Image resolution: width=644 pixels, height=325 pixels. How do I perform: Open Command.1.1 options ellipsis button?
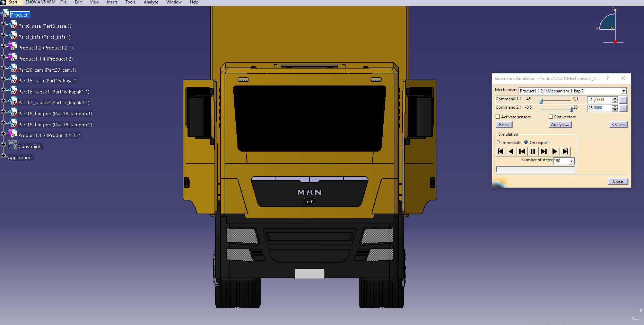click(x=623, y=100)
